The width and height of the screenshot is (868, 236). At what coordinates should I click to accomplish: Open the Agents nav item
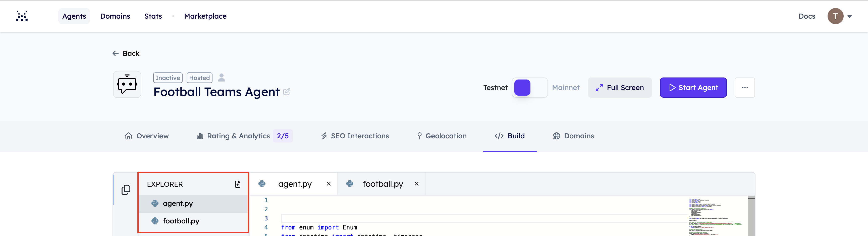pyautogui.click(x=74, y=16)
